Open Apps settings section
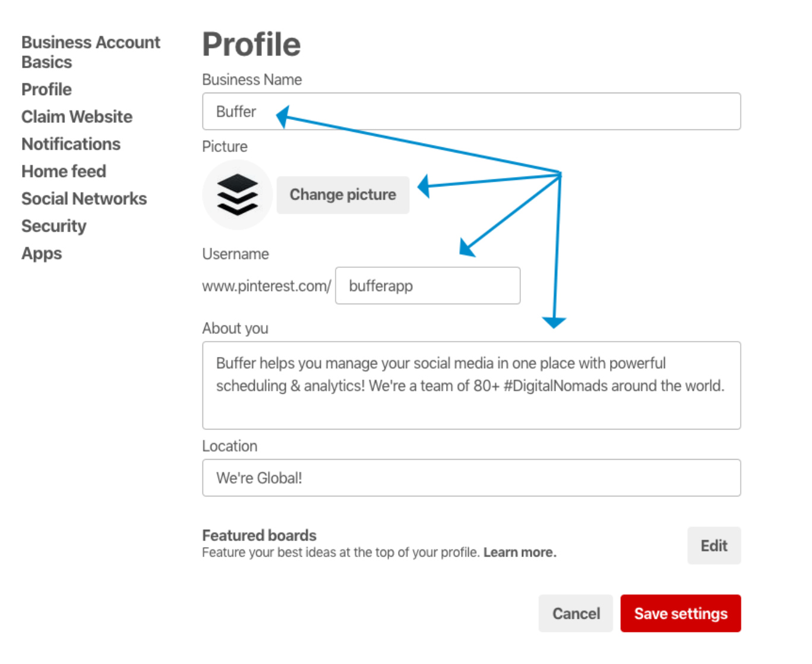Viewport: 812px width, 664px height. 42,254
